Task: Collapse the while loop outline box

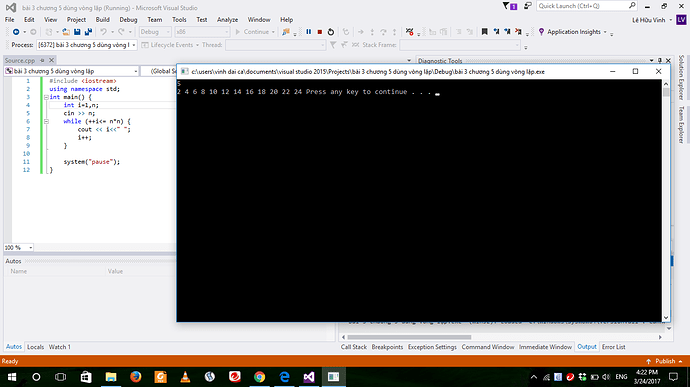Action: [46, 122]
